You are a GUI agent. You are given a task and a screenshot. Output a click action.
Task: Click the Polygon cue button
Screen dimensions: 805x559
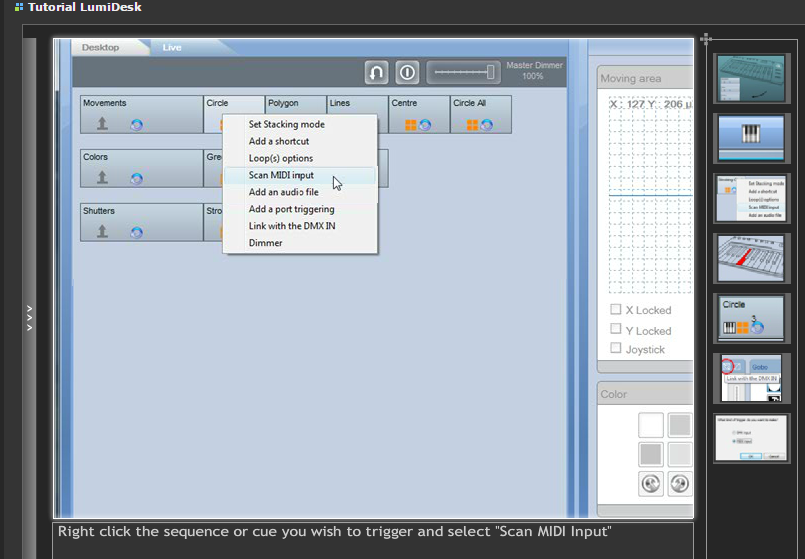pyautogui.click(x=296, y=104)
